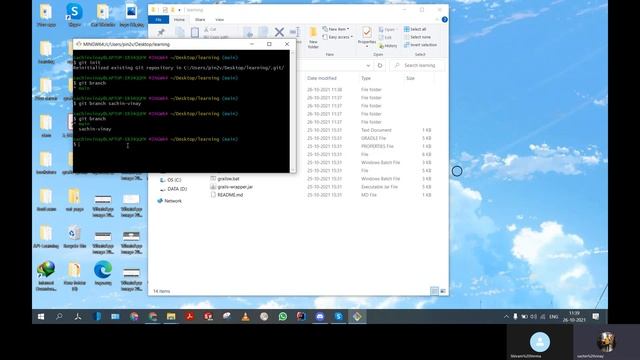Screen dimensions: 640x360
Task: Open Adobe Acrobat from taskbar
Action: tap(189, 316)
